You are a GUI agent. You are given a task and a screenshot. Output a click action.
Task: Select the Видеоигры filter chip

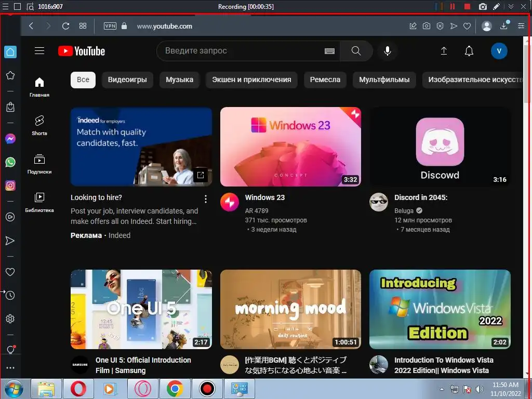pyautogui.click(x=127, y=79)
